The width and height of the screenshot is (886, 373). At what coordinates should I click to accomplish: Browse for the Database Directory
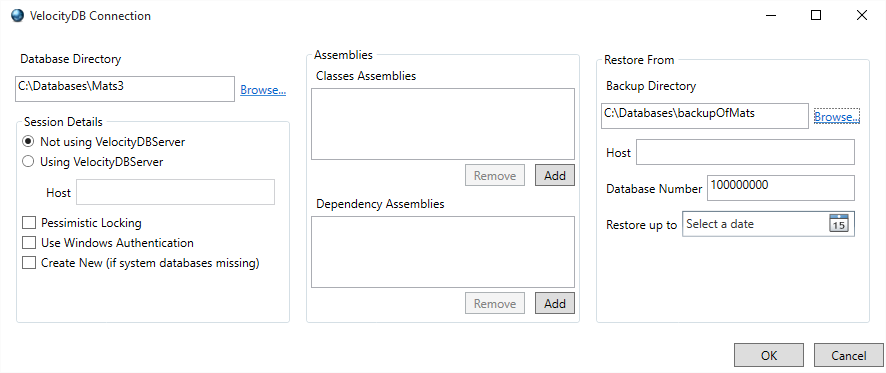point(263,90)
